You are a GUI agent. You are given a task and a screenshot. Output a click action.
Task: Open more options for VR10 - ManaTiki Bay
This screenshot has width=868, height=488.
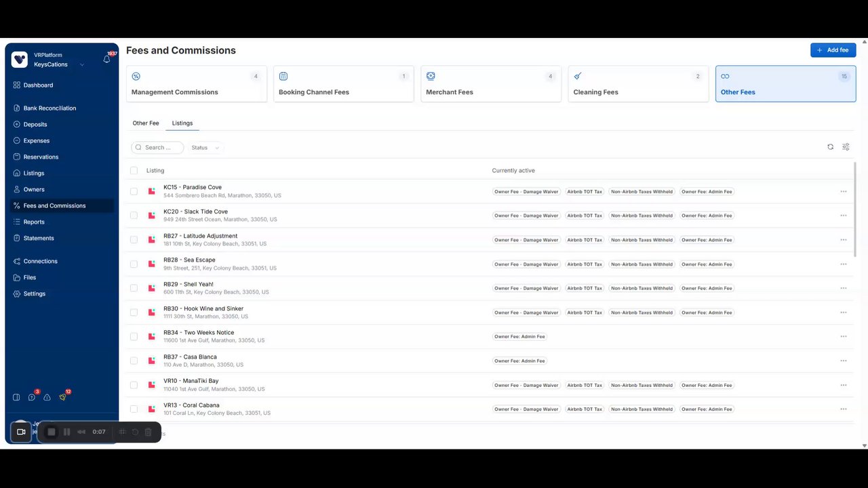point(844,385)
